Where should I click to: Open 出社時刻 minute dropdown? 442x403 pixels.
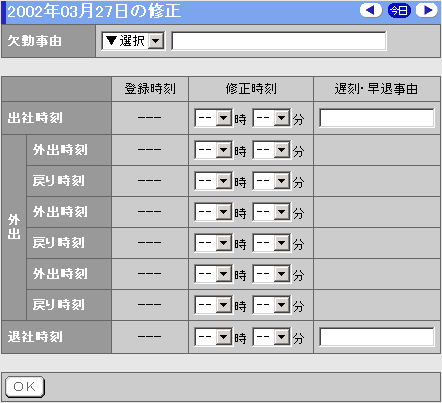tap(272, 118)
